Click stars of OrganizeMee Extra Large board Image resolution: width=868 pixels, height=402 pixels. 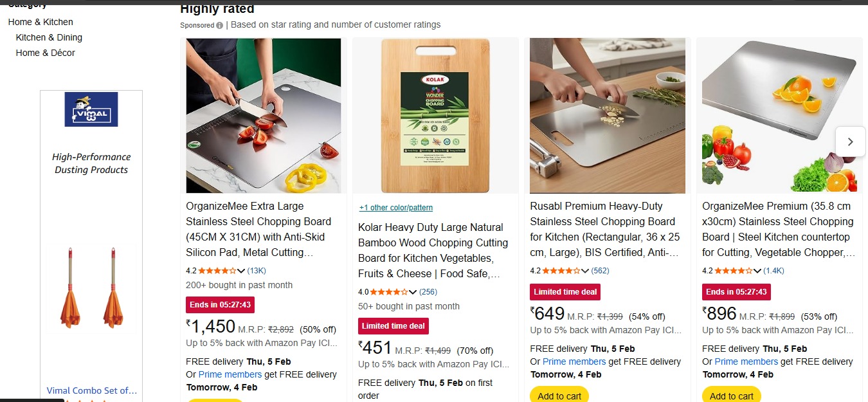tap(215, 271)
